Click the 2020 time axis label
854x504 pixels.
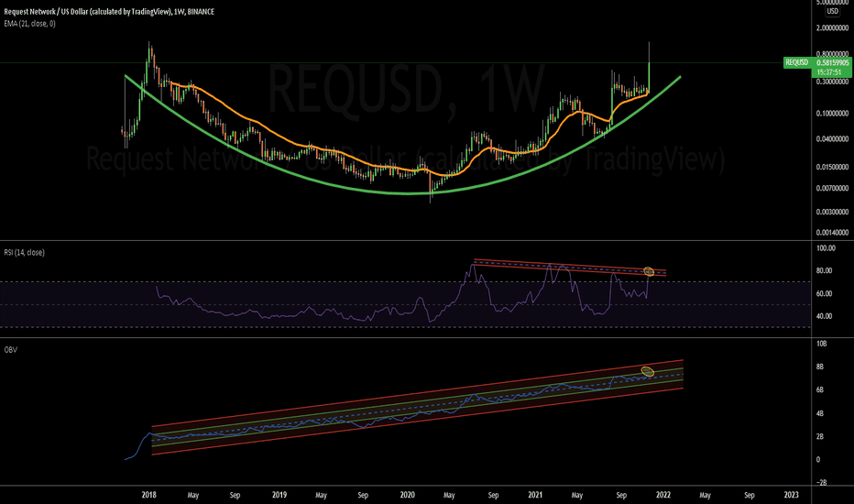tap(407, 495)
